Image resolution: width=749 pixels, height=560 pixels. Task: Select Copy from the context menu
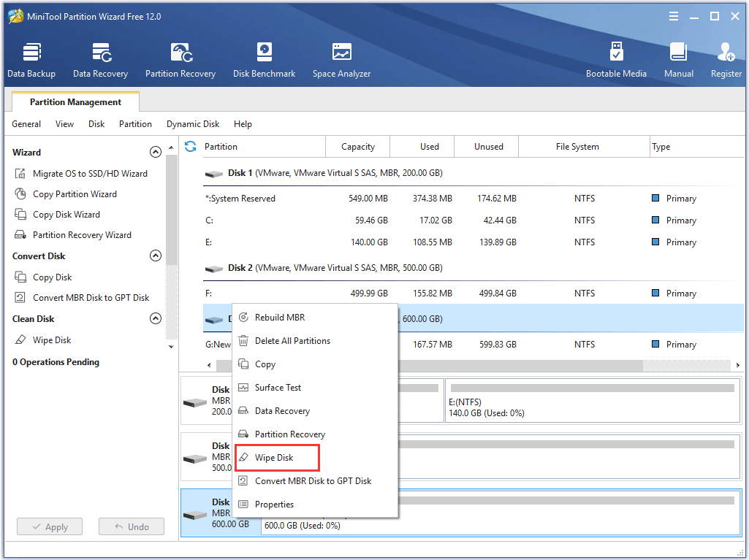[315, 364]
